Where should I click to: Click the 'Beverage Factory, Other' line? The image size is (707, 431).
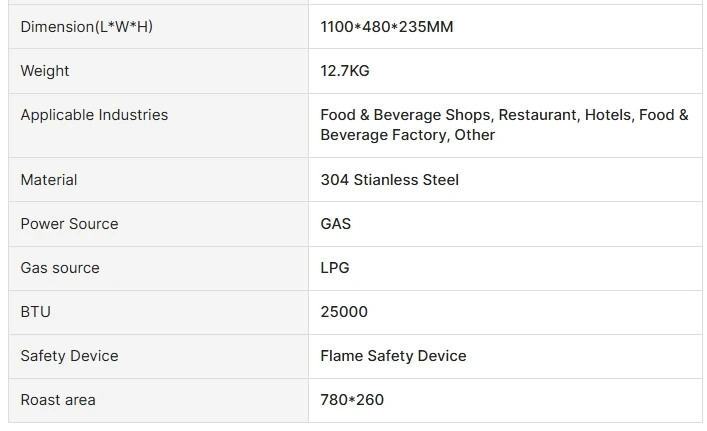pyautogui.click(x=407, y=135)
